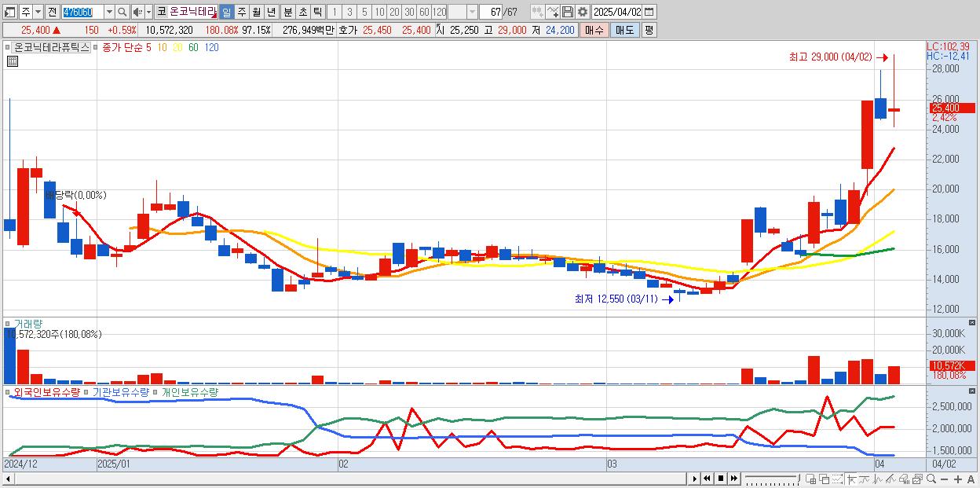The width and height of the screenshot is (980, 488).
Task: Open the empty interval combo box dropdown
Action: coord(472,12)
